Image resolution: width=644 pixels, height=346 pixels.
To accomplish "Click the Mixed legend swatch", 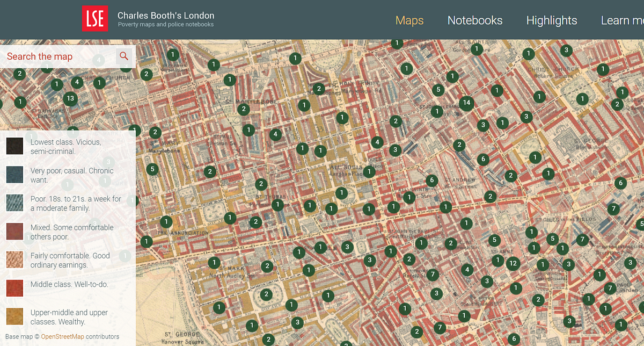I will pyautogui.click(x=15, y=232).
